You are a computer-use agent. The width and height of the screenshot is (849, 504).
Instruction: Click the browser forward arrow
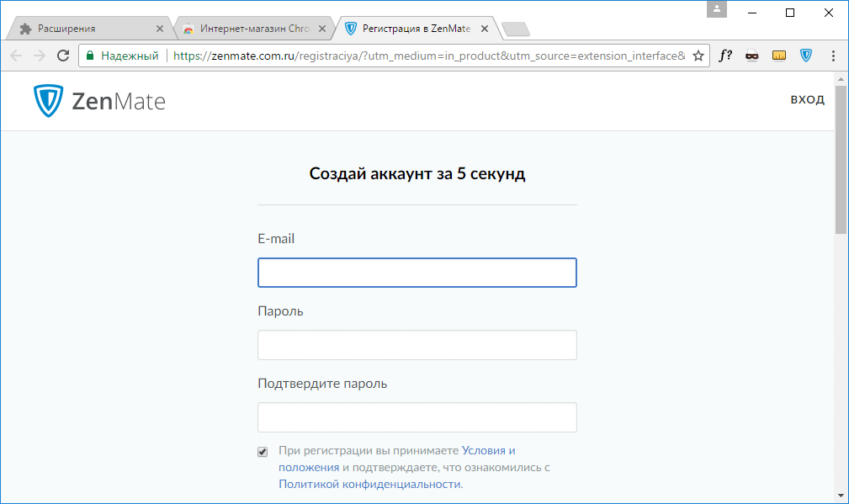40,56
